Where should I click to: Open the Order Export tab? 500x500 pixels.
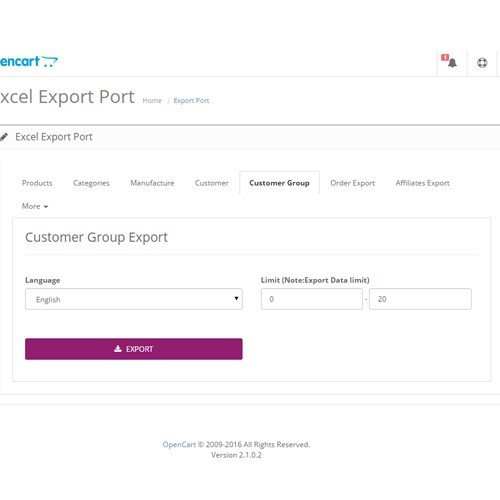point(353,183)
